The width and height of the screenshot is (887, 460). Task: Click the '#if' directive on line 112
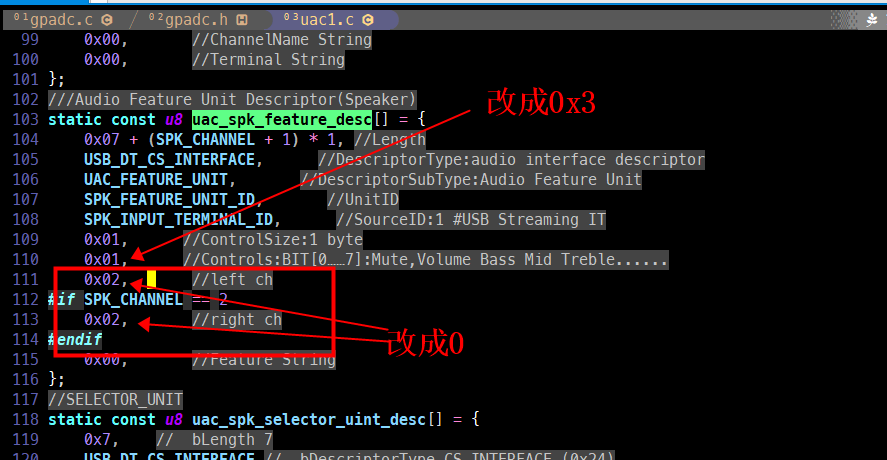point(62,299)
